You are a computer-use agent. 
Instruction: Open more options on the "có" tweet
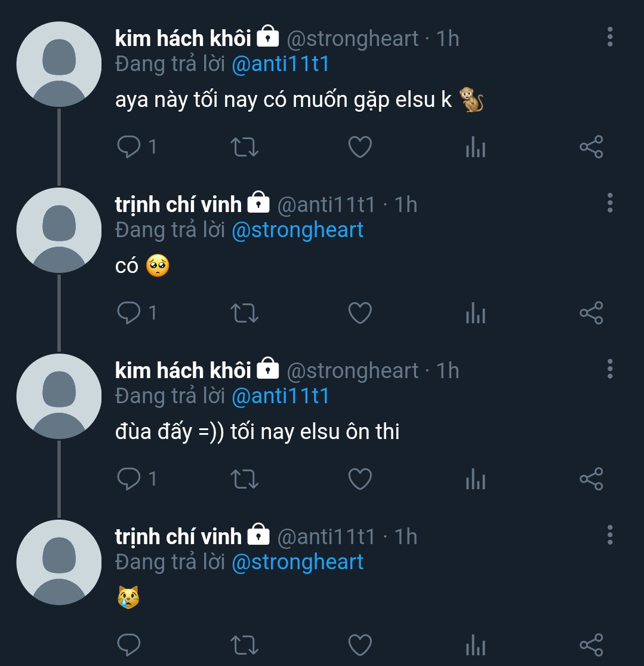pos(609,203)
